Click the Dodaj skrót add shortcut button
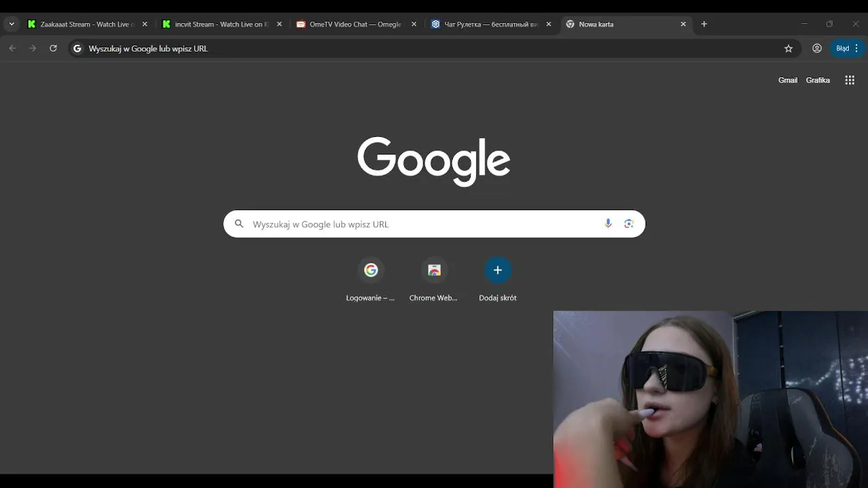868x488 pixels. pos(498,279)
